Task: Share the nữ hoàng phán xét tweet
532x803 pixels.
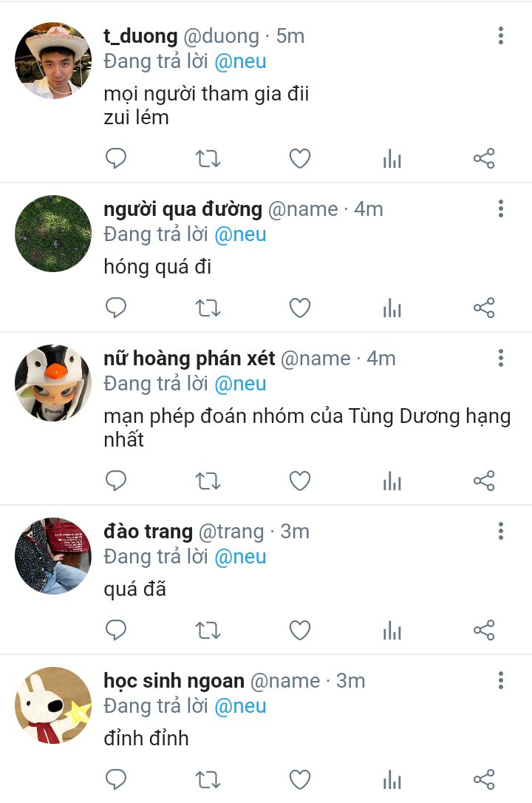Action: 484,481
